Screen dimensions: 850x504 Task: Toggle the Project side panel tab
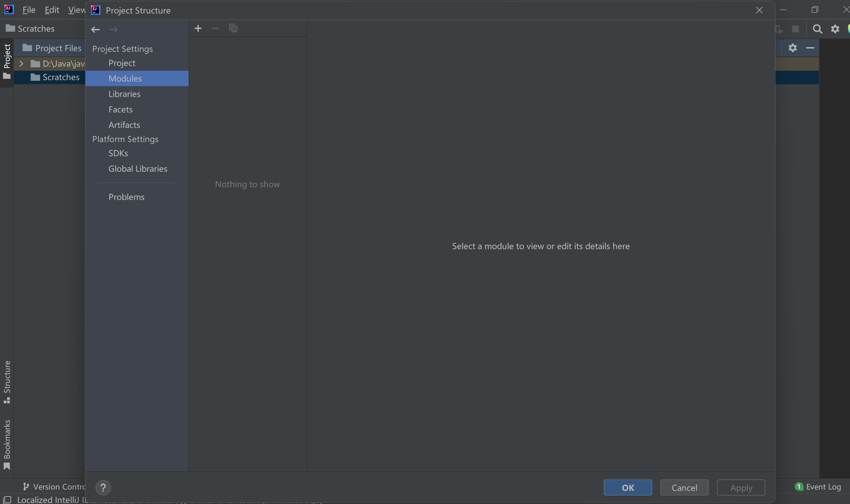(x=7, y=61)
